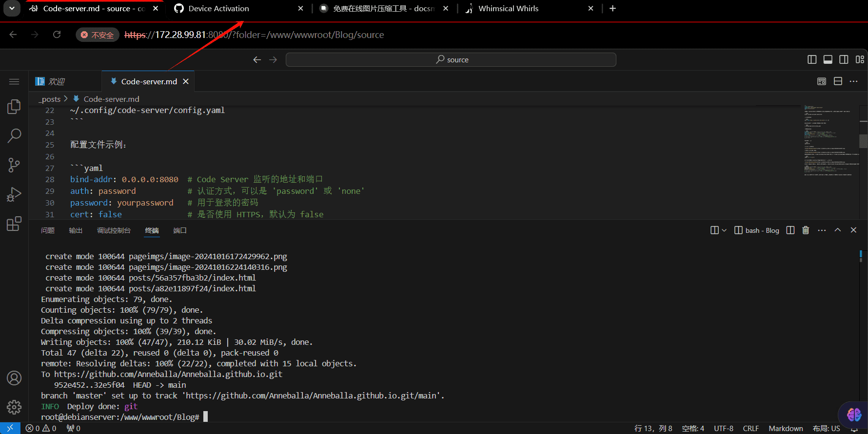The image size is (868, 434).
Task: Open the Extensions view
Action: [x=14, y=224]
